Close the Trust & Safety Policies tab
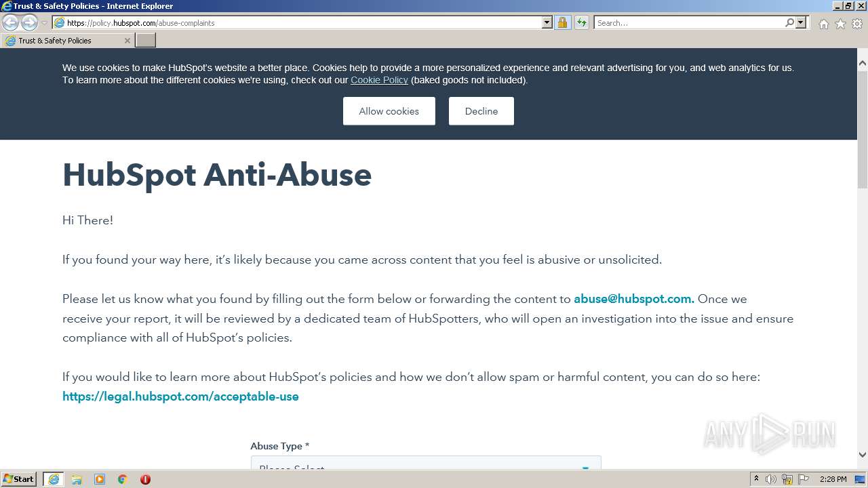868x488 pixels. 127,41
